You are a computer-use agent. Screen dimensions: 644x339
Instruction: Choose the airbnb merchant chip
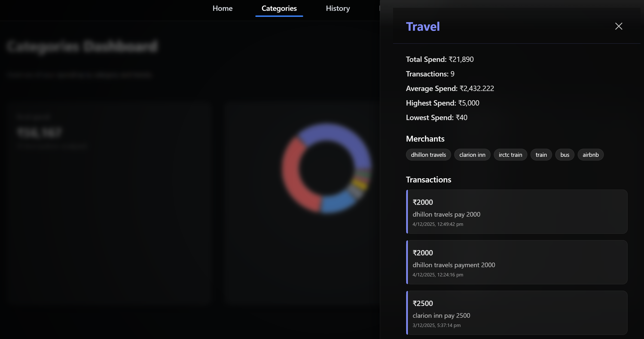[x=590, y=155]
